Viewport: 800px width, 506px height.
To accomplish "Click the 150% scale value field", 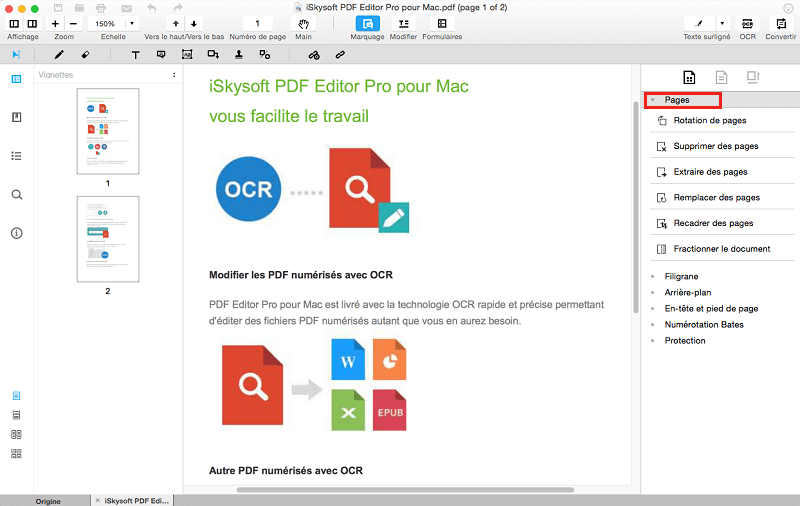I will (x=105, y=23).
